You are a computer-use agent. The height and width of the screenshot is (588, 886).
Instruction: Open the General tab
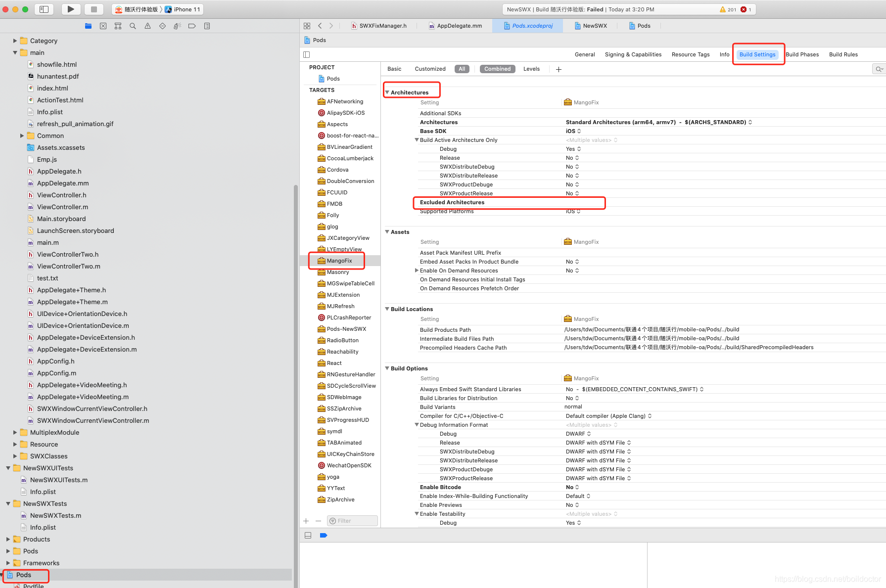[x=585, y=54]
